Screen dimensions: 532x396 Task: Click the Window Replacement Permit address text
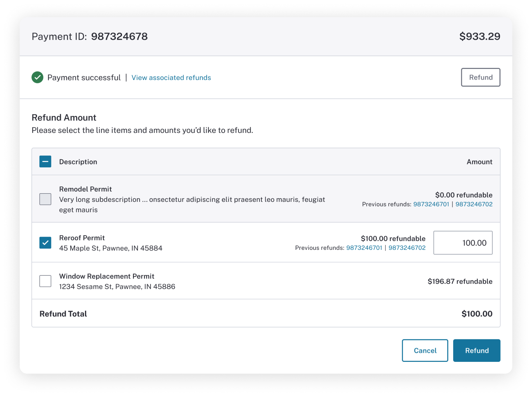117,286
